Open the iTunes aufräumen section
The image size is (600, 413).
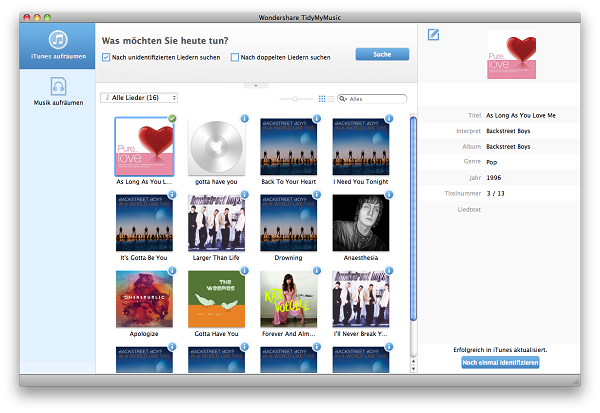pyautogui.click(x=57, y=46)
